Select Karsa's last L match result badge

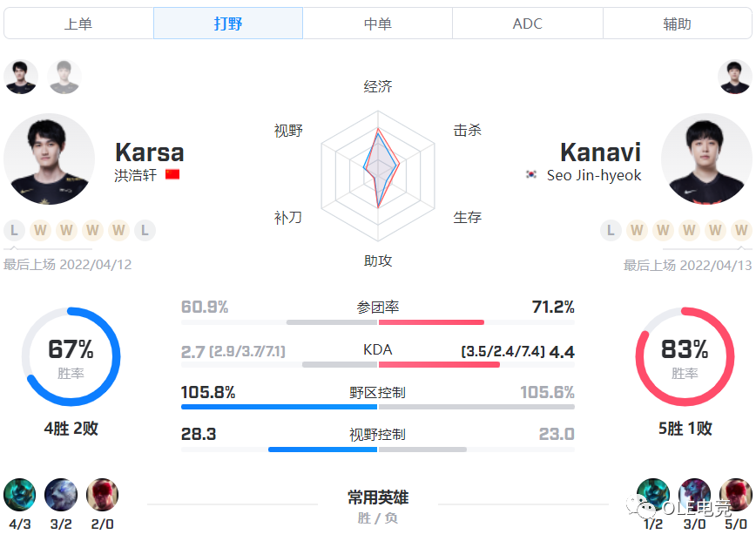pos(145,231)
